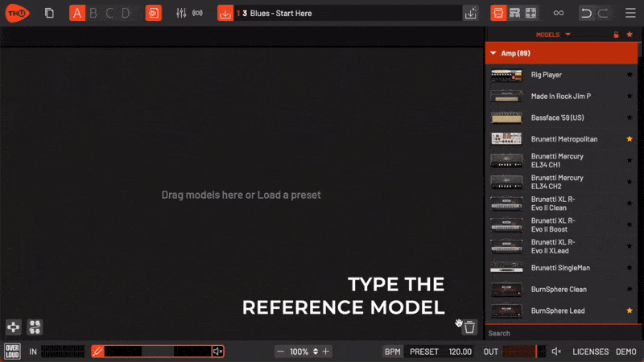This screenshot has height=362, width=644.
Task: Switch to scene A
Action: [76, 14]
